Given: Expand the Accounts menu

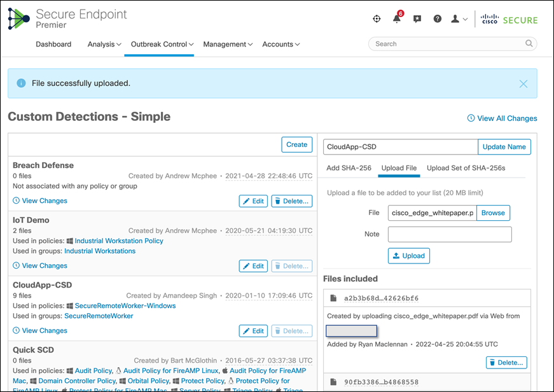Looking at the screenshot, I should click(x=281, y=44).
